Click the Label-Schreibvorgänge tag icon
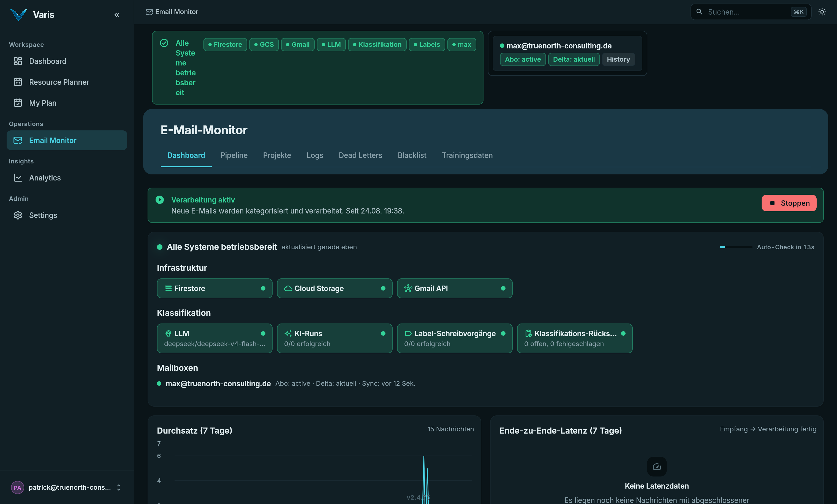Viewport: 837px width, 504px height. (x=408, y=333)
